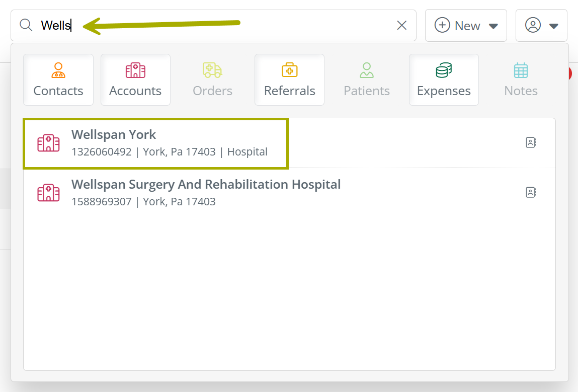
Task: Click the magnifier search icon
Action: (x=26, y=25)
